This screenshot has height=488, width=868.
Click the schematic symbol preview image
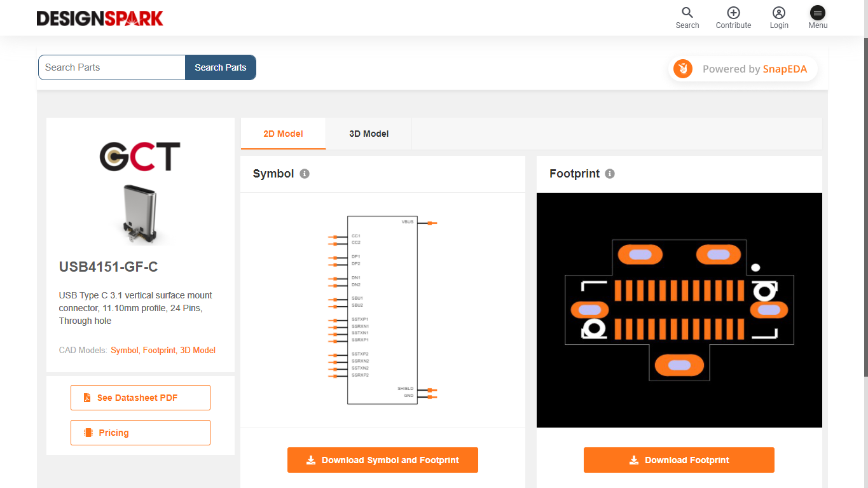383,310
